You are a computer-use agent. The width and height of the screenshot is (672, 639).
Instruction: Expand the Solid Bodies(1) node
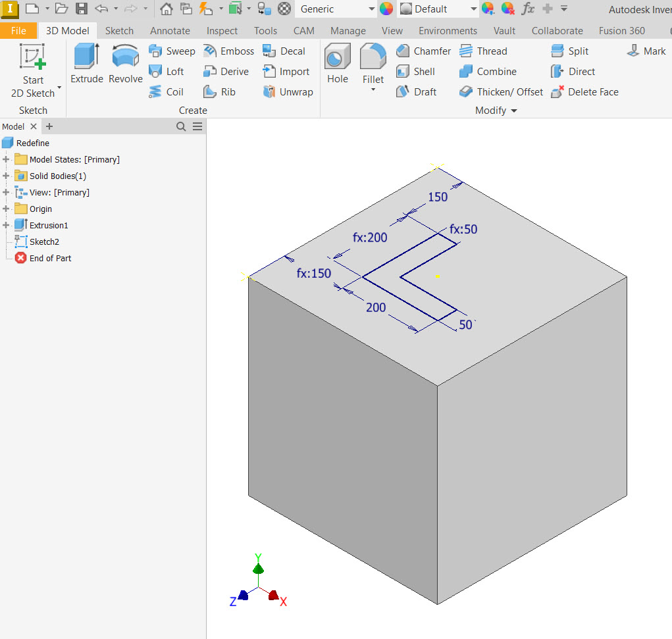[x=7, y=176]
